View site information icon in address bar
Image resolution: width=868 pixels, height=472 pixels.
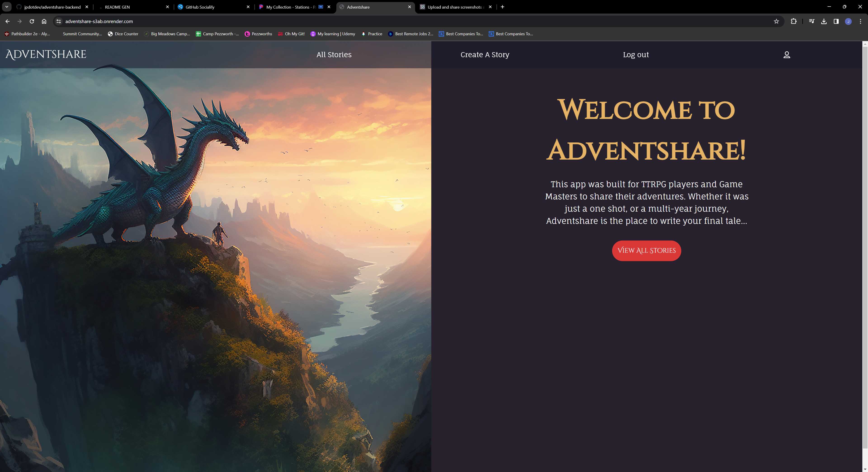click(x=58, y=21)
